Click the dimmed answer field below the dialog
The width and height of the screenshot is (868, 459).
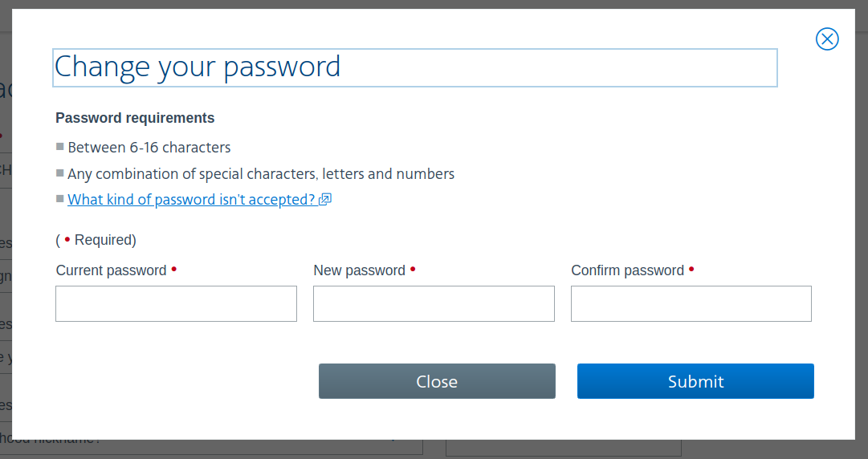tap(562, 448)
